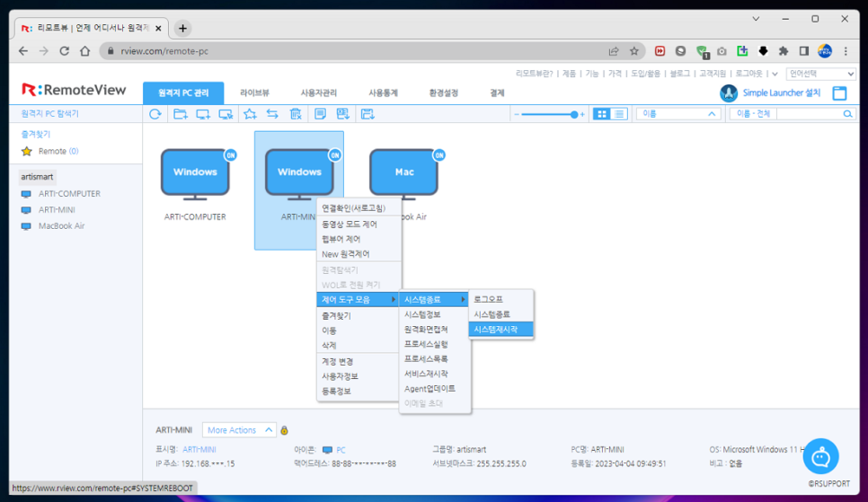Click the note page toolbar icon
This screenshot has width=868, height=502.
click(x=320, y=114)
